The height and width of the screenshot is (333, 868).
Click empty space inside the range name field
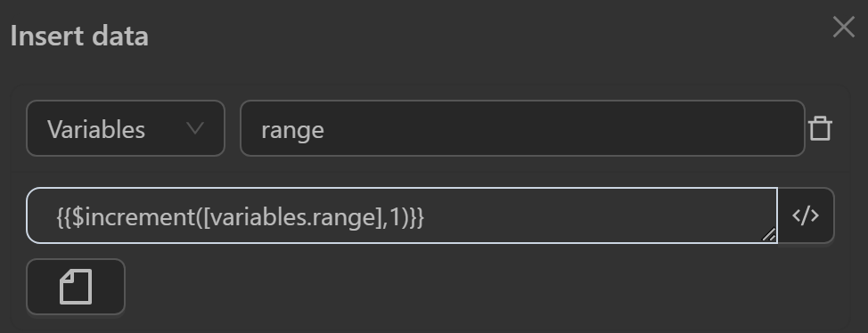pyautogui.click(x=553, y=128)
